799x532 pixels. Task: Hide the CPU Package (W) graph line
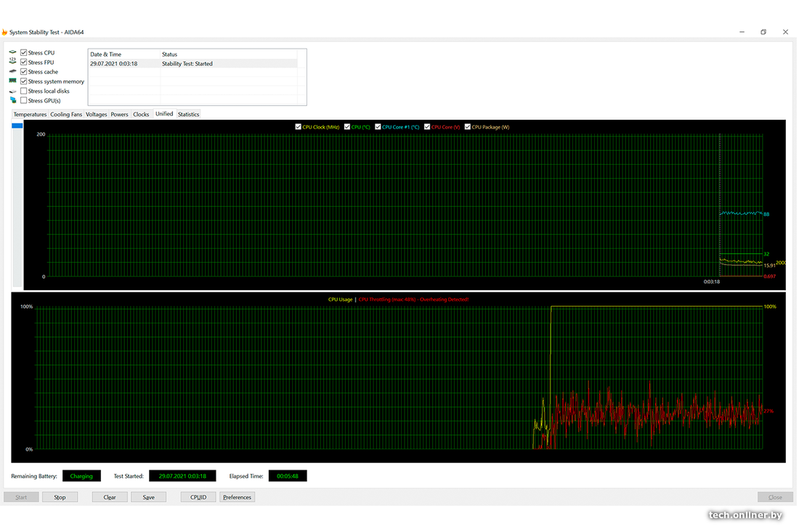468,127
